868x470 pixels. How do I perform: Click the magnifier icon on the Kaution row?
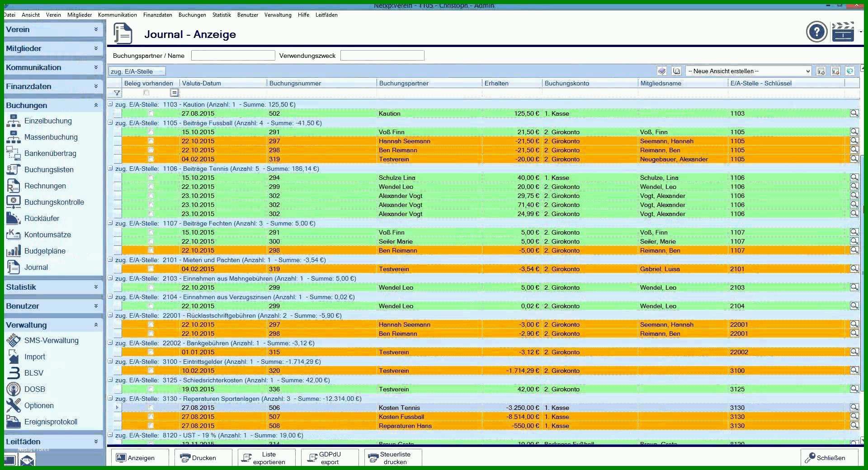coord(854,113)
